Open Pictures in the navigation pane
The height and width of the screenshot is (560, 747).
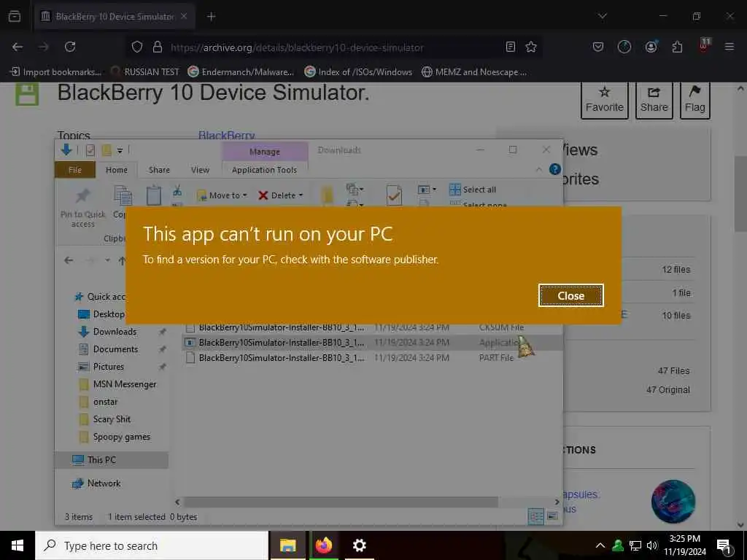(x=108, y=367)
